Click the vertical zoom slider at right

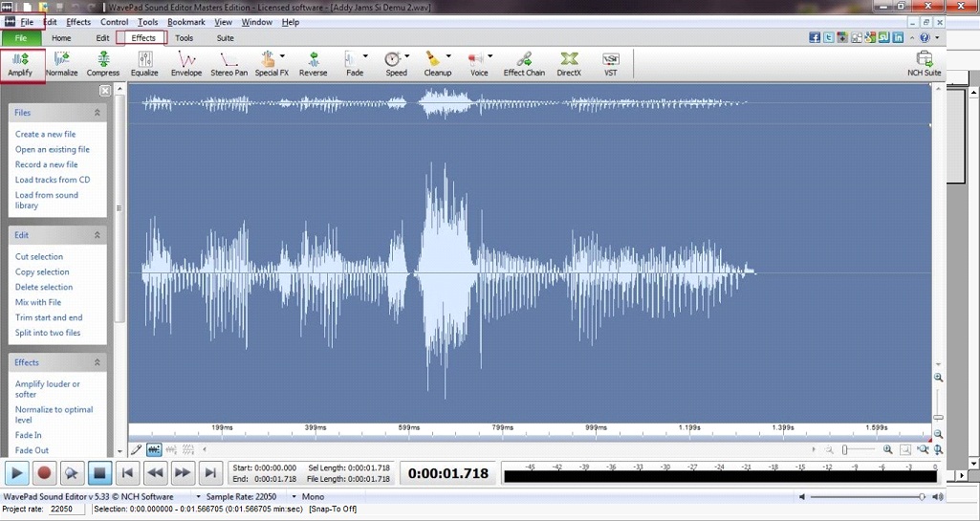(x=938, y=404)
